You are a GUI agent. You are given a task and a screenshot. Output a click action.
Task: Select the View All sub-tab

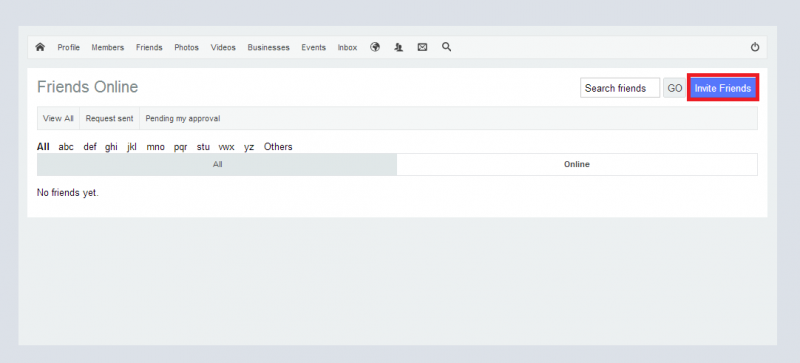tap(58, 118)
